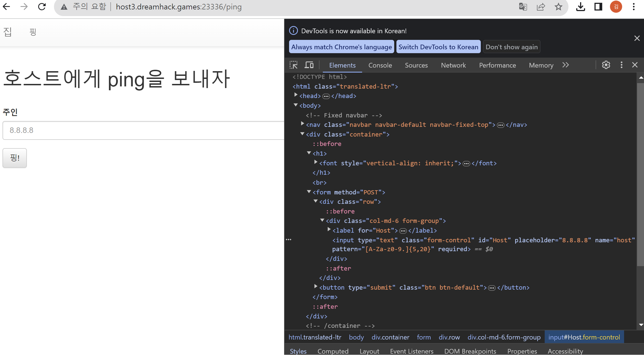The image size is (644, 355).
Task: Open the downloads icon in toolbar
Action: click(580, 7)
